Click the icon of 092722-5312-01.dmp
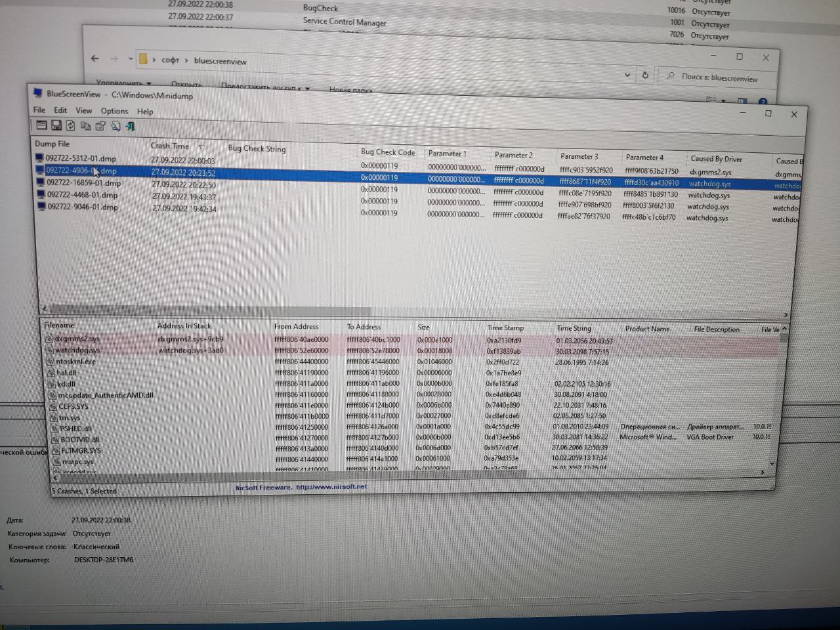The height and width of the screenshot is (630, 840). tap(40, 158)
